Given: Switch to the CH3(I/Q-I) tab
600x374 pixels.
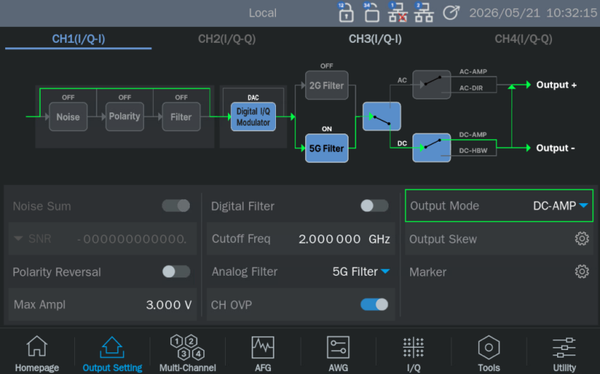Looking at the screenshot, I should point(375,39).
